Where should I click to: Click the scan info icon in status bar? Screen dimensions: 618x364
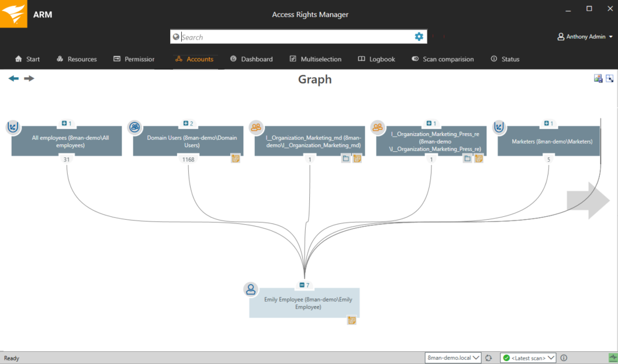pos(564,358)
